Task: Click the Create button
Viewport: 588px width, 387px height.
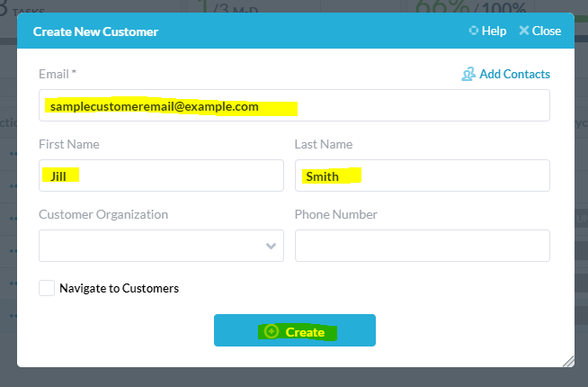Action: coord(295,330)
